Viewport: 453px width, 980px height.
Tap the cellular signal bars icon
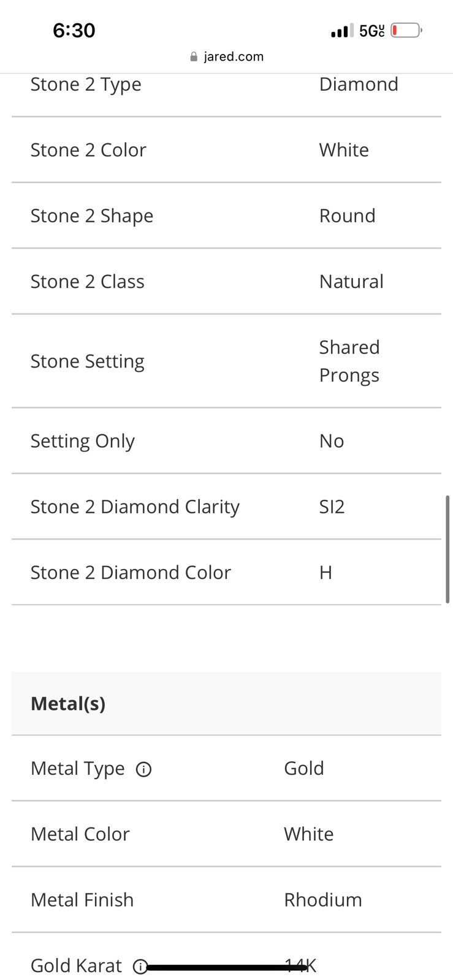coord(342,30)
